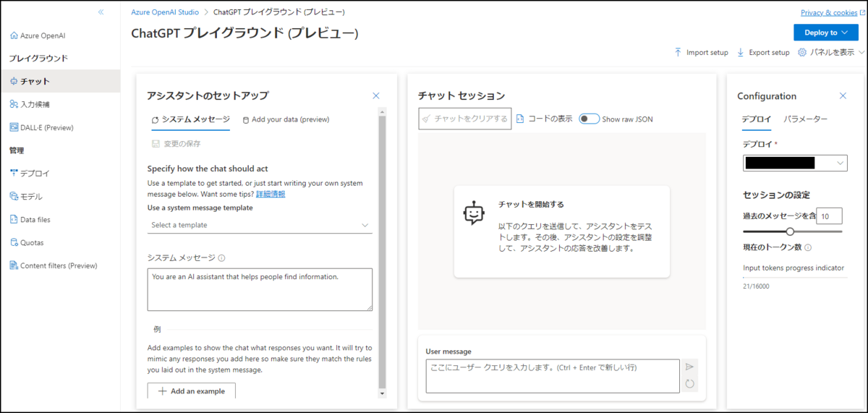
Task: Select the パラメーター tab in Configuration
Action: click(x=805, y=119)
